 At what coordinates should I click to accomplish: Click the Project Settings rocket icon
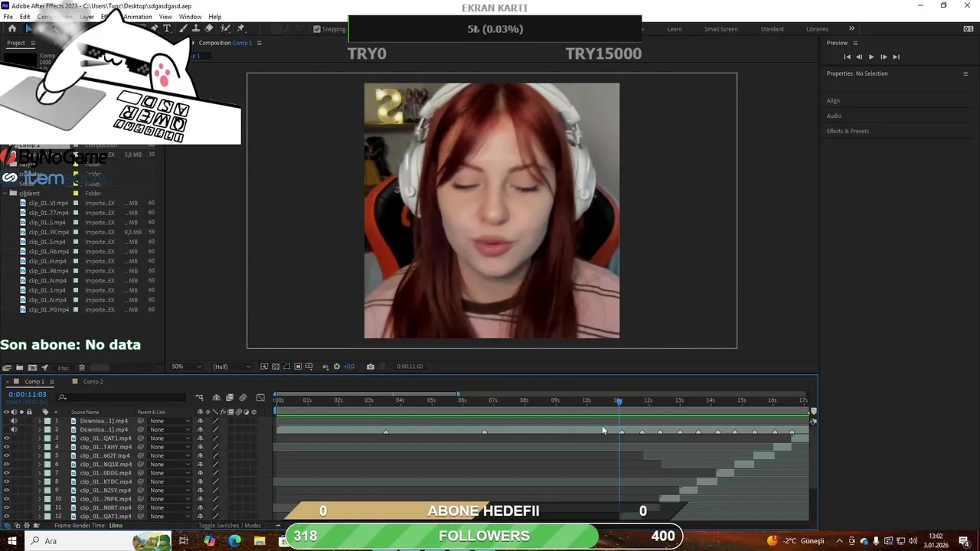pyautogui.click(x=44, y=367)
